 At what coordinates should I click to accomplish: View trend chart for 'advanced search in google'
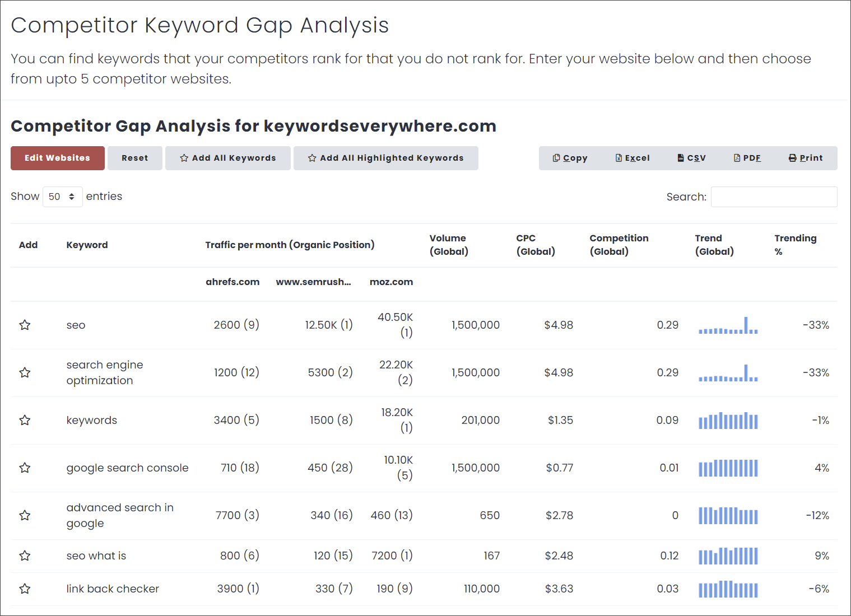coord(728,515)
